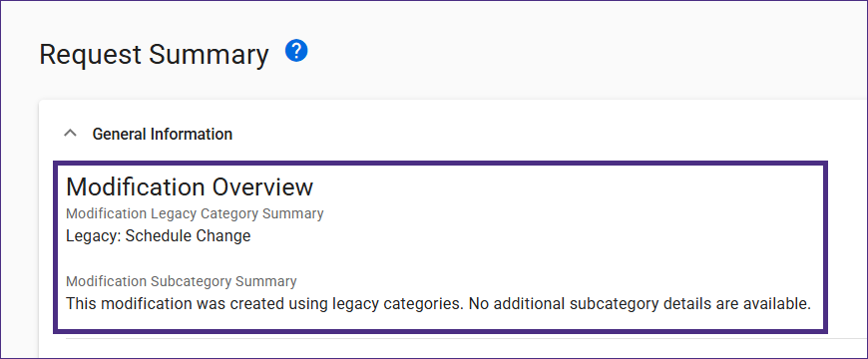Click the General Information section label
The width and height of the screenshot is (868, 359).
(x=163, y=134)
